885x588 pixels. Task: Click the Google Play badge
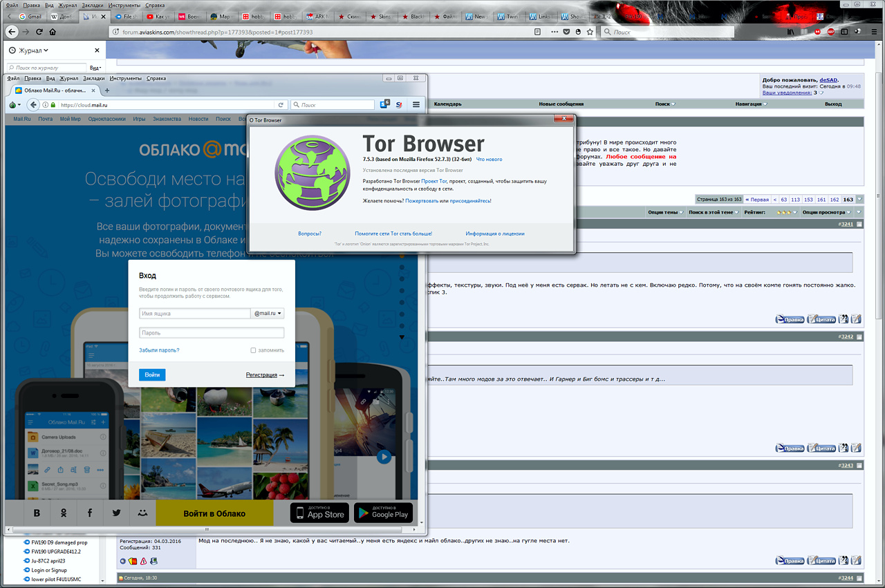[x=383, y=513]
